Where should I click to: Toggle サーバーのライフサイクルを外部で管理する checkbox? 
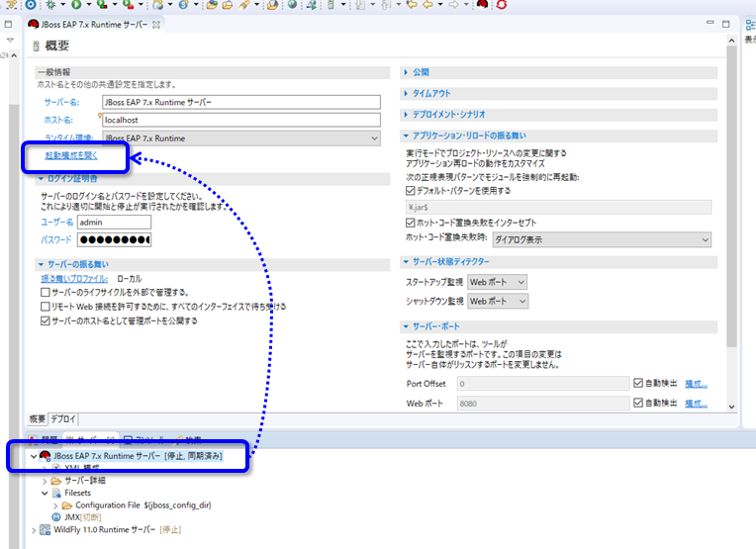click(46, 292)
